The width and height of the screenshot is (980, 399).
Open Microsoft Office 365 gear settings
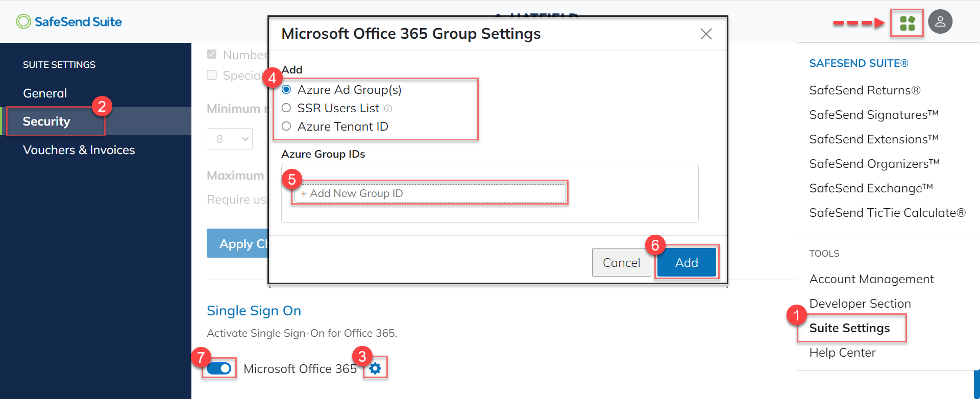tap(375, 368)
